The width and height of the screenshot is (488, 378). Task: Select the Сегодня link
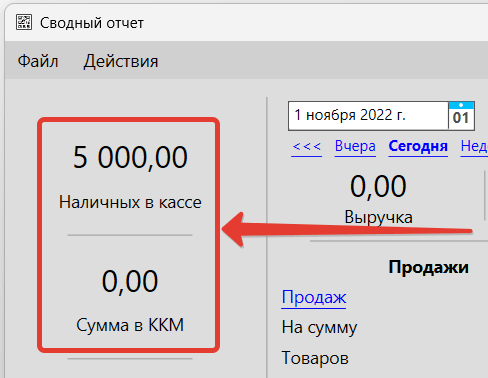(418, 146)
